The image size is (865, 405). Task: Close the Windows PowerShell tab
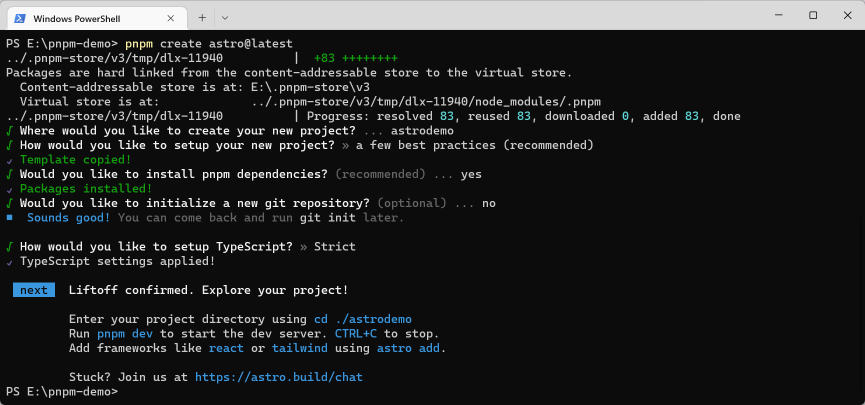[170, 18]
